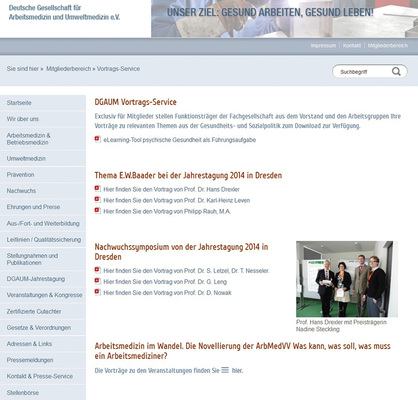The height and width of the screenshot is (400, 418).
Task: Click the prize winner group photo
Action: pos(347,279)
